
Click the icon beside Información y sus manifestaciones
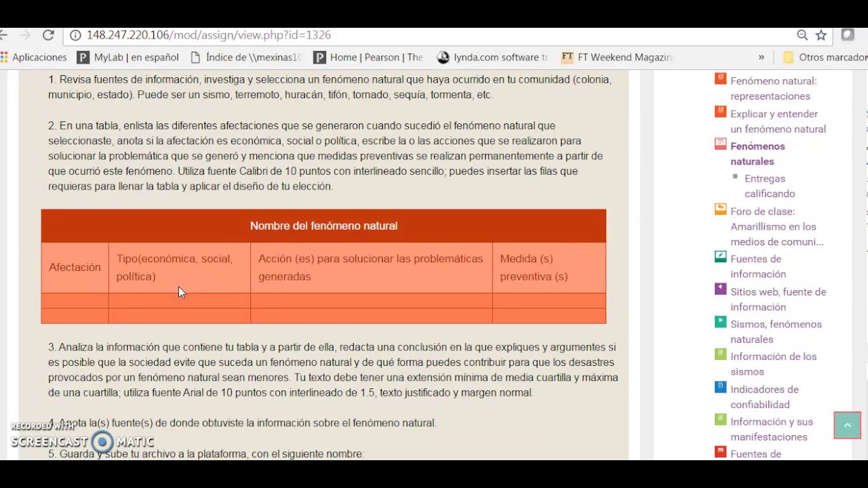(720, 420)
